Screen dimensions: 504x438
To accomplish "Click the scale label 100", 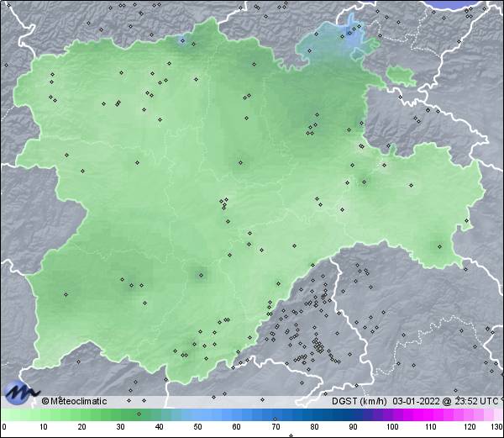I will [x=392, y=427].
